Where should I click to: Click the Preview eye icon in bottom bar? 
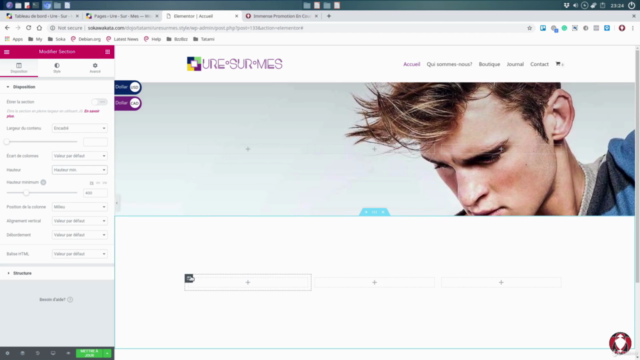pos(68,353)
